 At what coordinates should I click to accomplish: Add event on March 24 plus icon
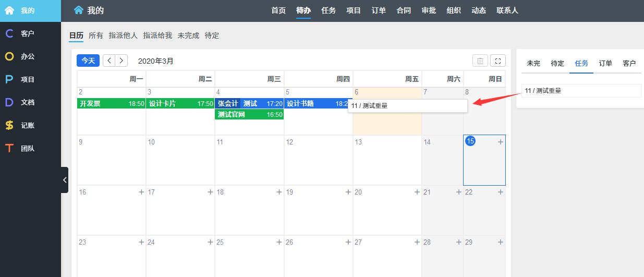coord(210,242)
